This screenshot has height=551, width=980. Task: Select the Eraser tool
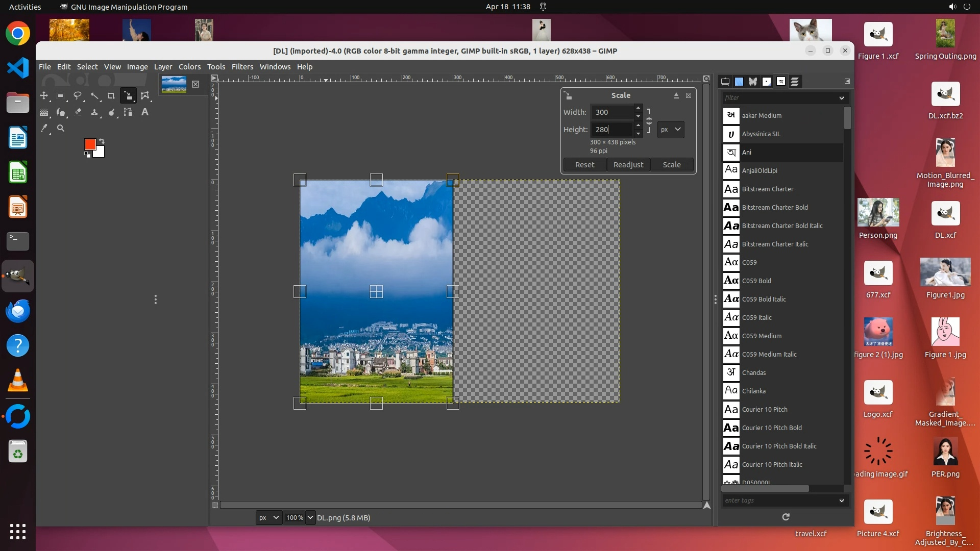[x=78, y=112]
